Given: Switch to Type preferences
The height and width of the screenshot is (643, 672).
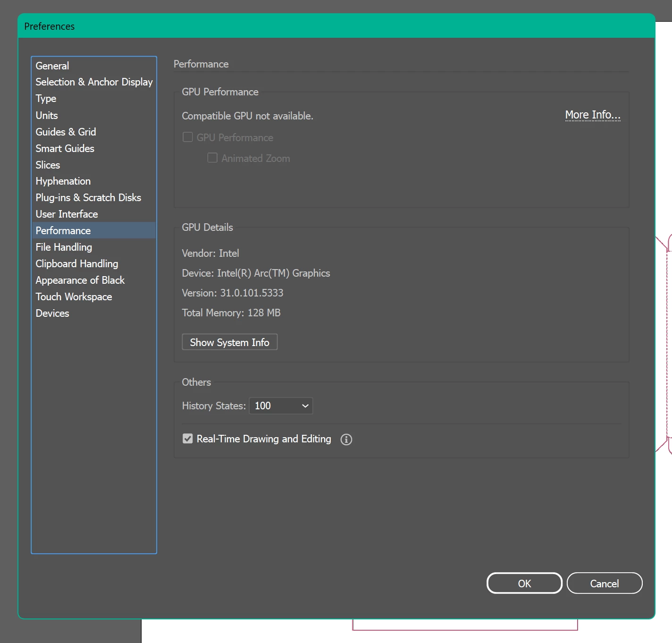Looking at the screenshot, I should (x=93, y=99).
